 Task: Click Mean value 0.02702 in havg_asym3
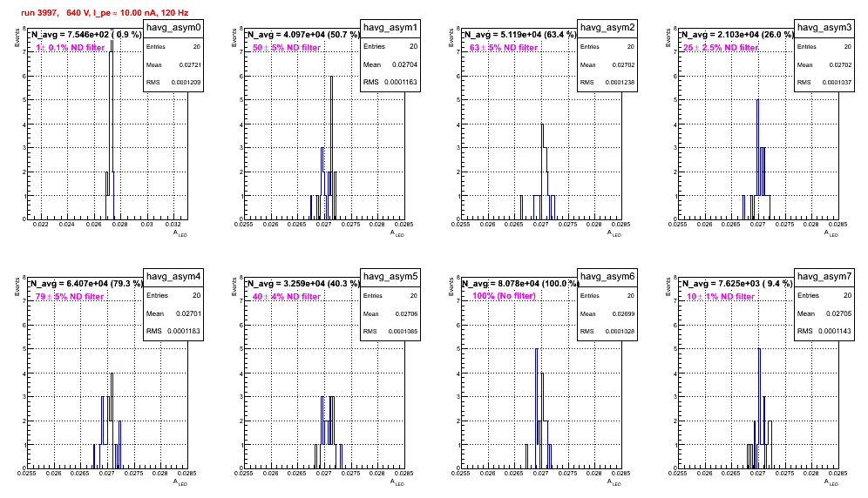point(840,64)
